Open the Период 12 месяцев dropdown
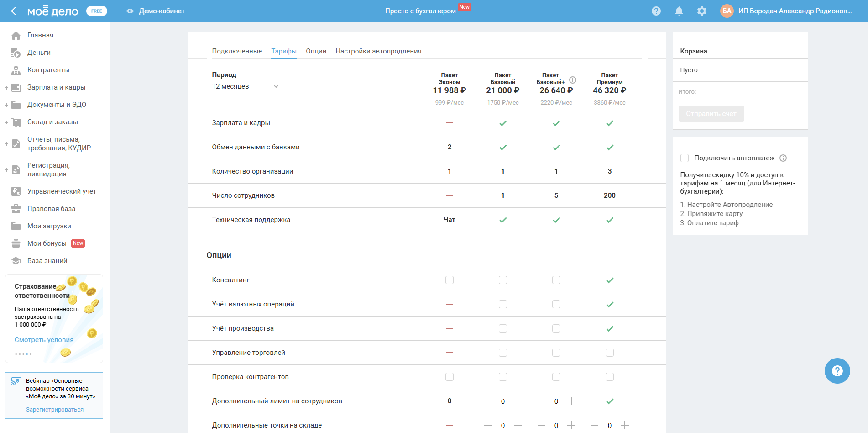The height and width of the screenshot is (433, 868). [246, 86]
